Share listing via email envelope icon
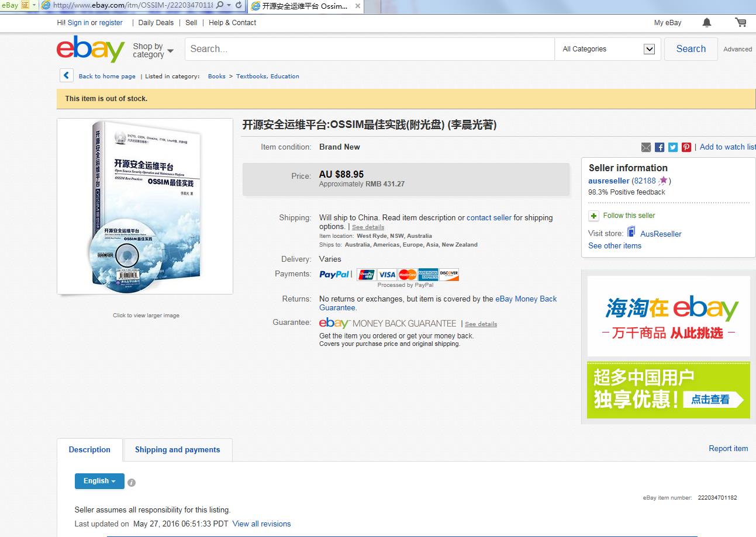 pos(646,147)
